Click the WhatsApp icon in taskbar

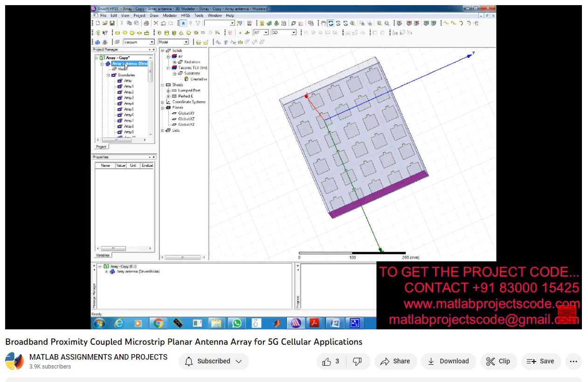pos(236,323)
